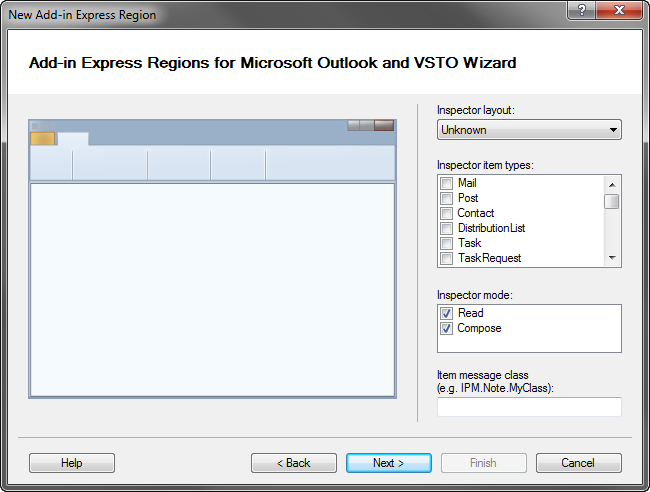Screen dimensions: 650x492
Task: Click the item types list scroll-up arrow
Action: (x=612, y=185)
